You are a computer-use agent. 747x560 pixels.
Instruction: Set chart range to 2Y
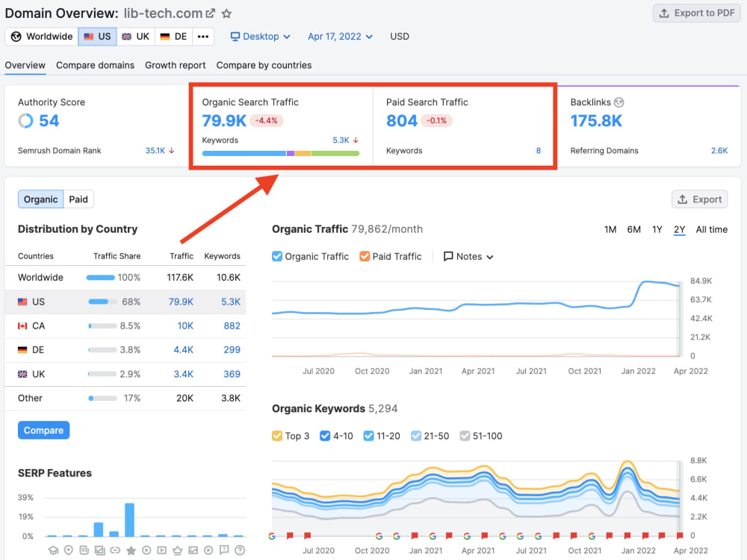(679, 229)
